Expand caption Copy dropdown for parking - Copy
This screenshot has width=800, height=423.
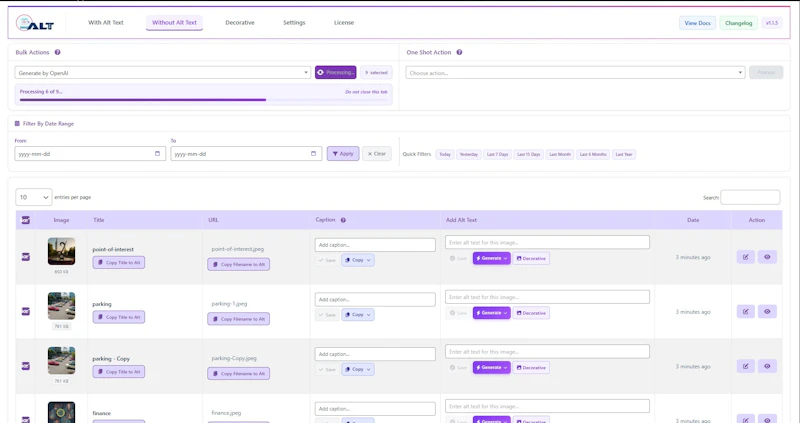point(358,369)
